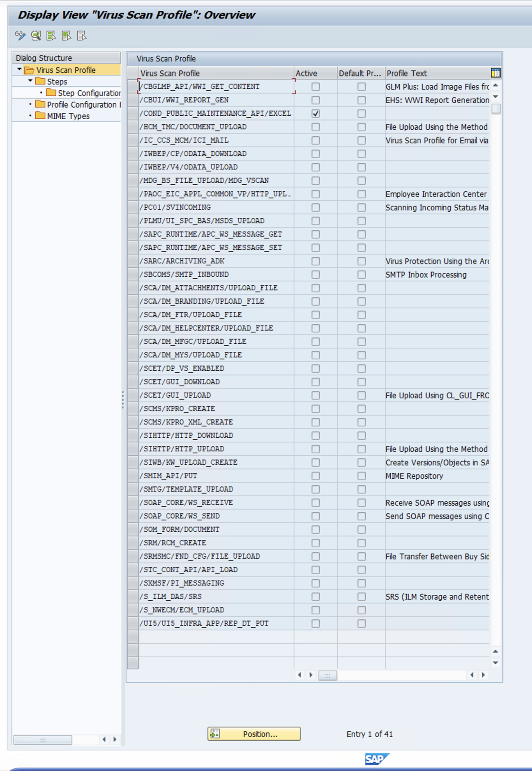
Task: Toggle Active checkbox for /COND_PUBLIC_MAINTENANCE_API/EXCEL
Action: tap(316, 114)
